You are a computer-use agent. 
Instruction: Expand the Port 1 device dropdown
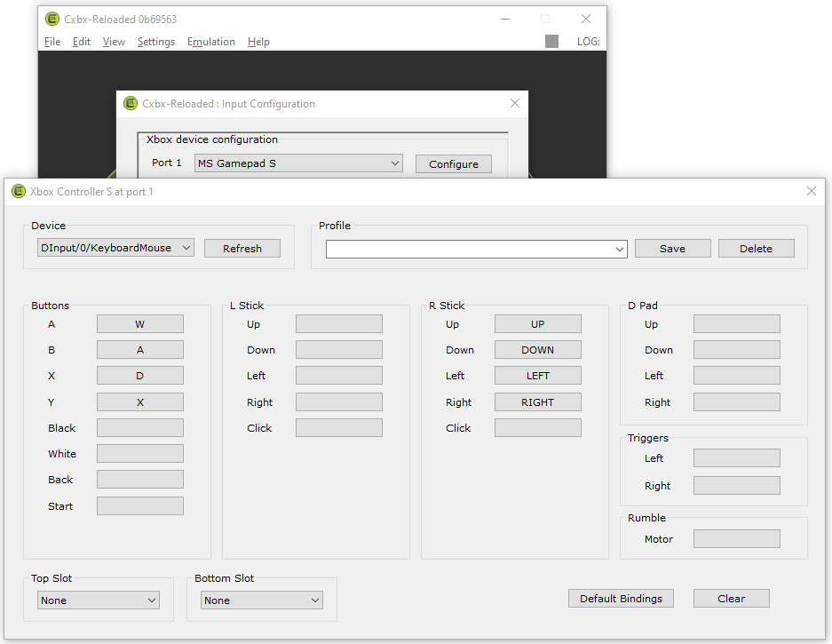(298, 163)
